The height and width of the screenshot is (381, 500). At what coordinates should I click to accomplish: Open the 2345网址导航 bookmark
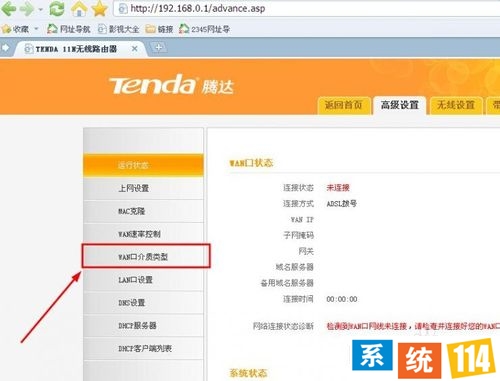(204, 29)
